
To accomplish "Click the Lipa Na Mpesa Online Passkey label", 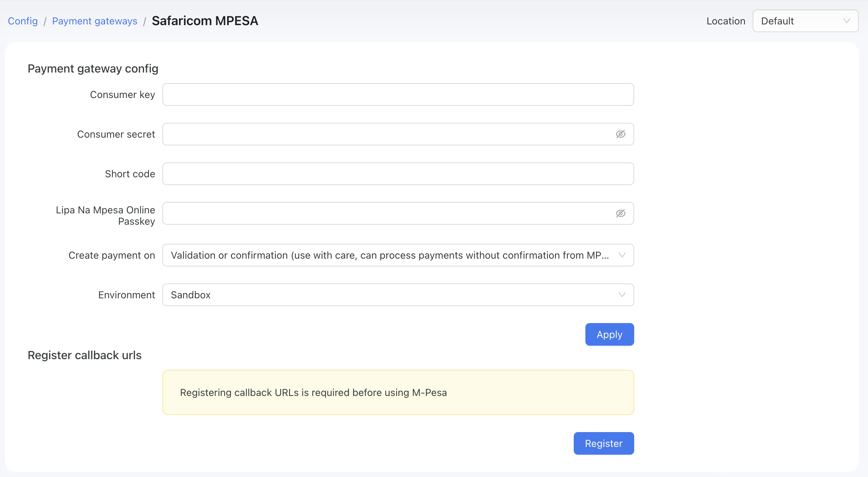I will pyautogui.click(x=105, y=215).
